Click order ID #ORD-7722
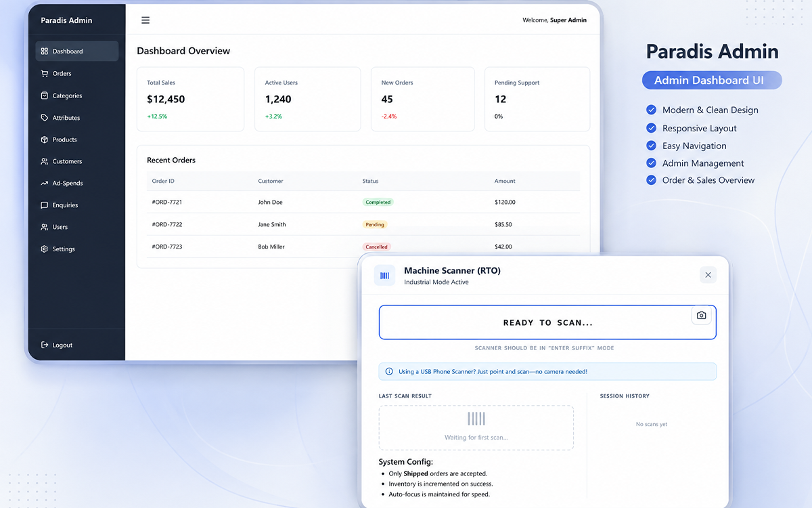This screenshot has height=508, width=812. pyautogui.click(x=167, y=225)
